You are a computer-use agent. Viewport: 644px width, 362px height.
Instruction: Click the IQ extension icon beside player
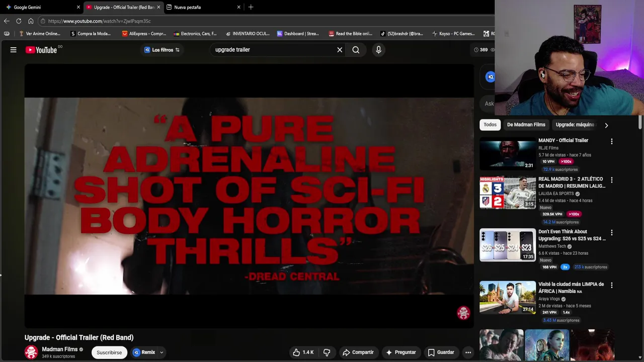click(490, 76)
